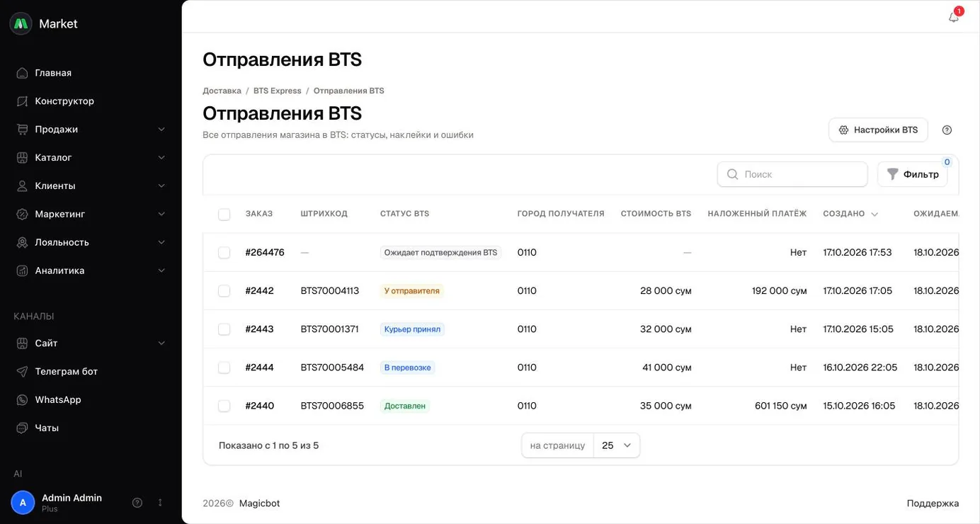Select checkbox for order #2443
The image size is (980, 524).
click(224, 329)
